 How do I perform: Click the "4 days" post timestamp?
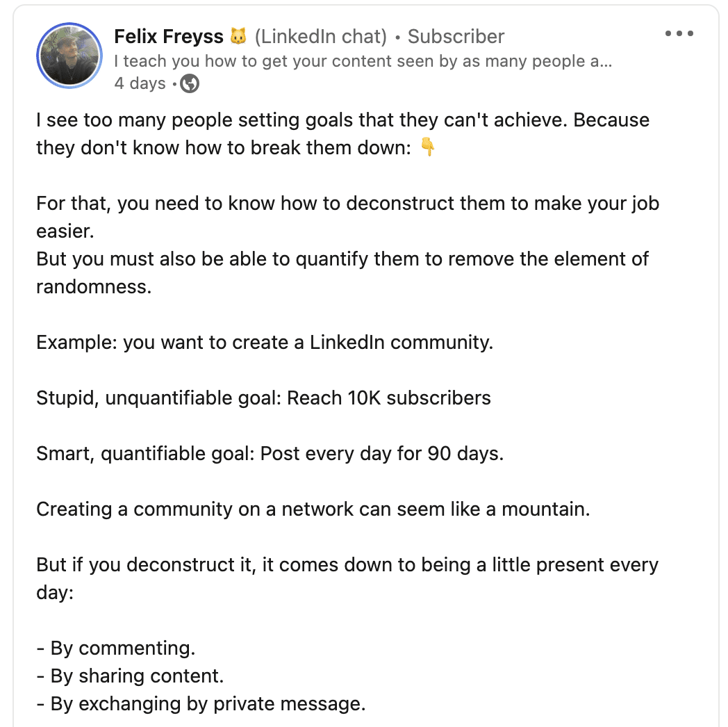coord(140,83)
